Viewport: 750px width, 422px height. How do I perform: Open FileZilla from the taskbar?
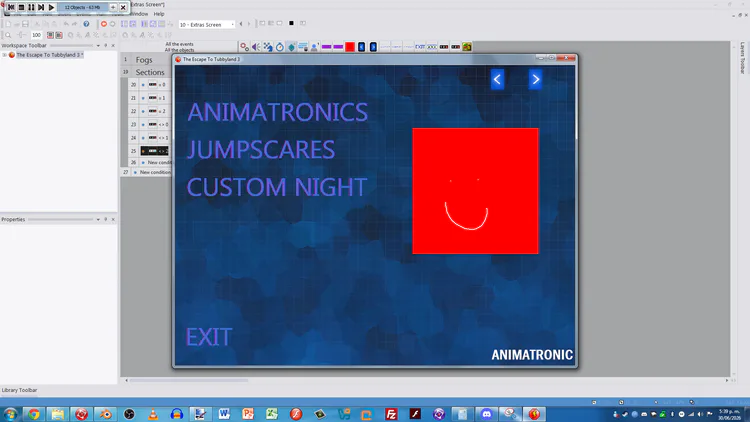391,414
